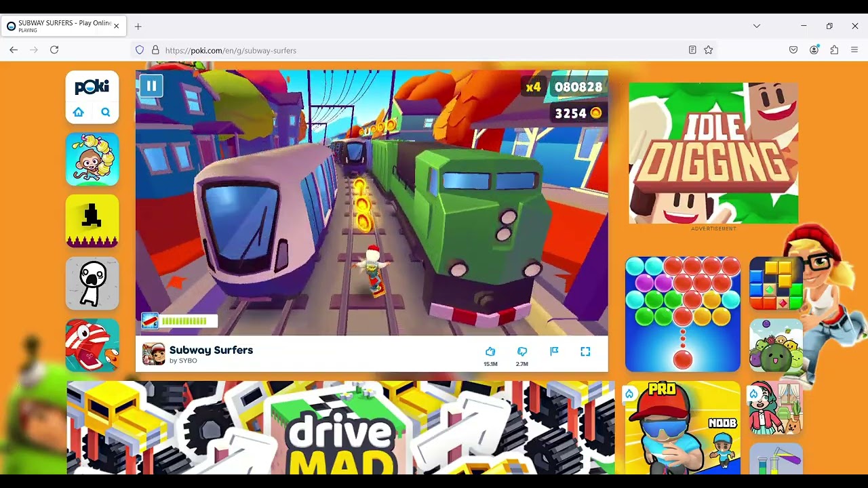This screenshot has height=488, width=868.
Task: Click the x4 multiplier badge
Action: pos(534,87)
